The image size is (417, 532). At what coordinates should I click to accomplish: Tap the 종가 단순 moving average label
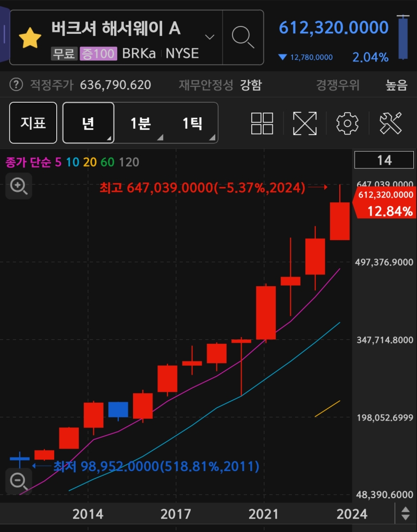pos(28,162)
